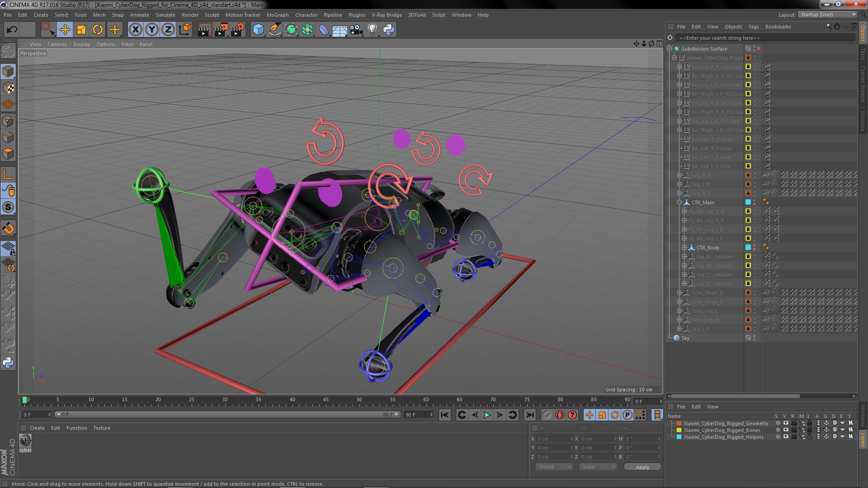Open the Character menu

306,15
